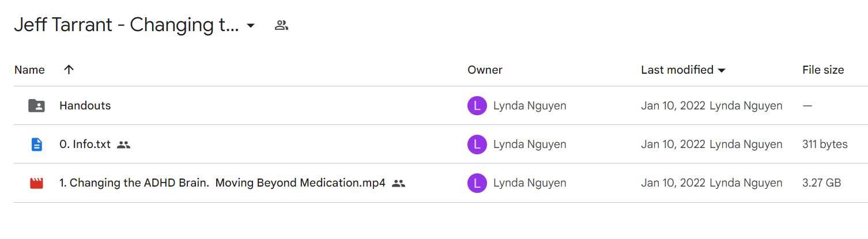The image size is (868, 239).
Task: Click the File size column header
Action: point(823,70)
